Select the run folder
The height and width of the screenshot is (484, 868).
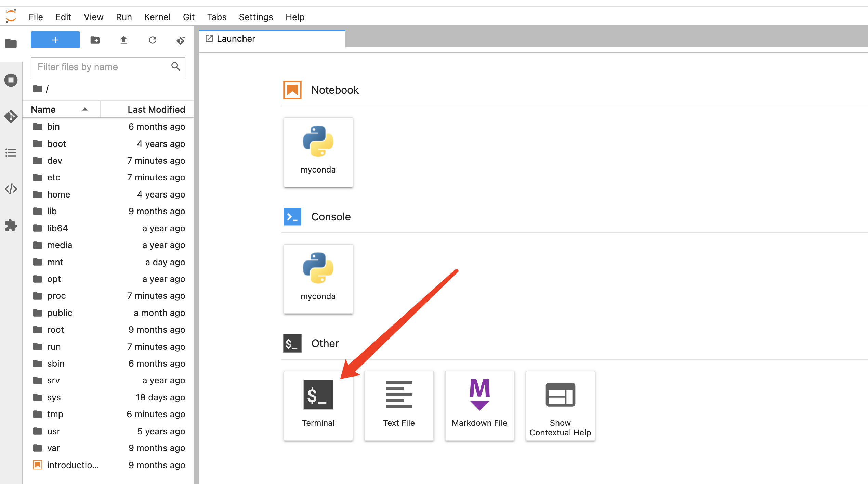coord(108,347)
